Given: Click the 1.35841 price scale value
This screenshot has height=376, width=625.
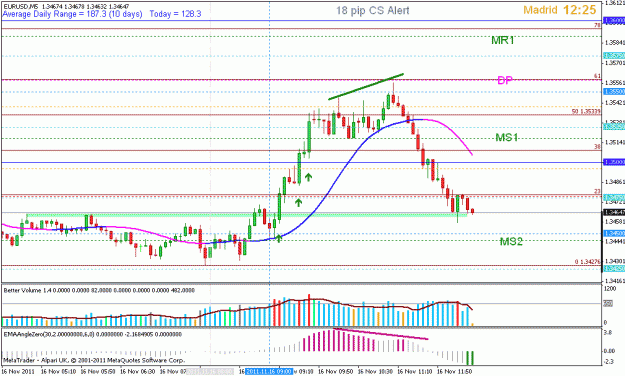Looking at the screenshot, I should point(614,42).
